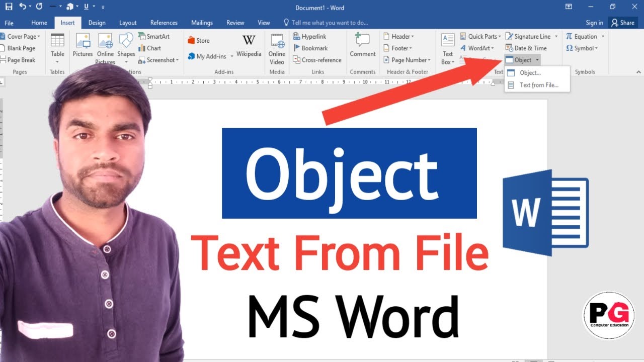Click the Object ribbon button
The image size is (644, 362).
coord(519,60)
